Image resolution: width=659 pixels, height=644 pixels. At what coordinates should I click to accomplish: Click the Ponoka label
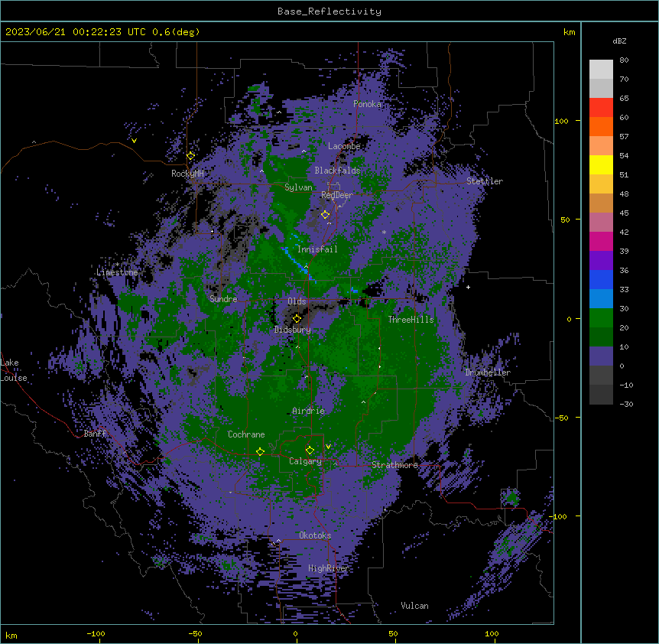[367, 104]
